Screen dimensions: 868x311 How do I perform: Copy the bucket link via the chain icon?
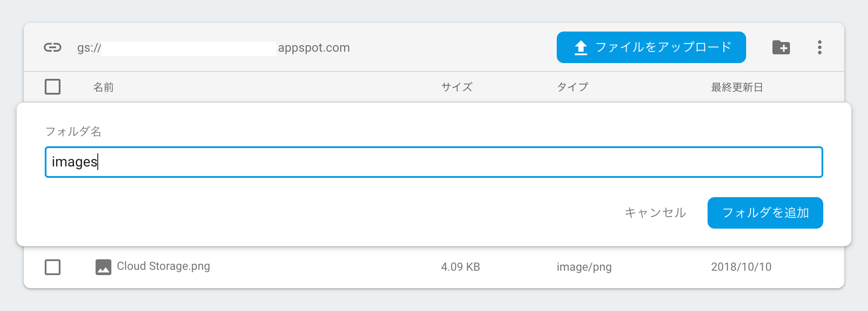(x=53, y=47)
